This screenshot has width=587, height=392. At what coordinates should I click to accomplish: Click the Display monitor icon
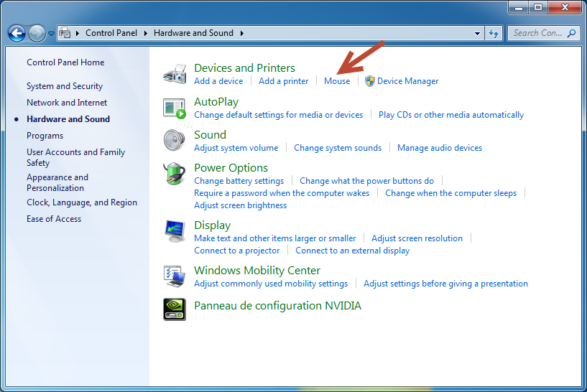point(175,231)
